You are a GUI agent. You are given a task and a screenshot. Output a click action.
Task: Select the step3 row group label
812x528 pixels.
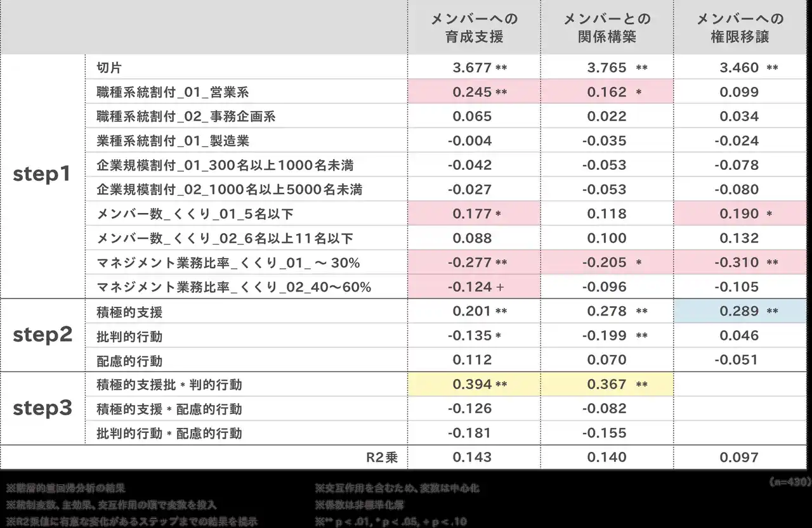coord(43,409)
